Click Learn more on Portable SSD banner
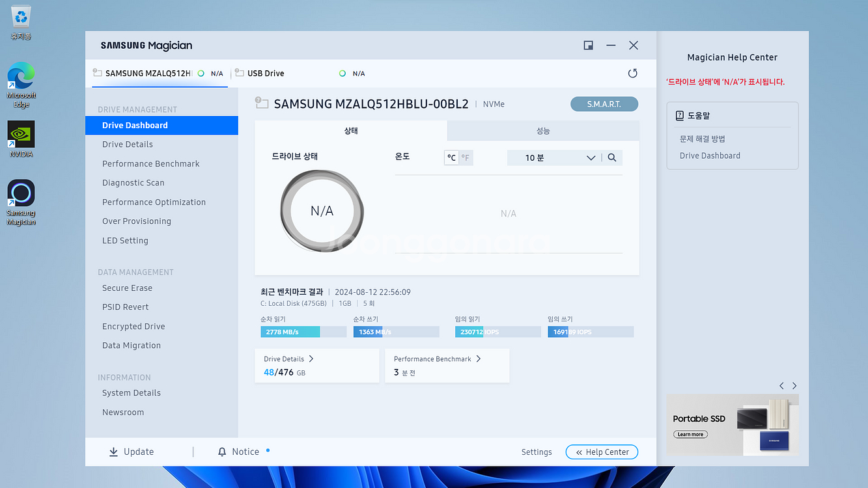 point(690,435)
